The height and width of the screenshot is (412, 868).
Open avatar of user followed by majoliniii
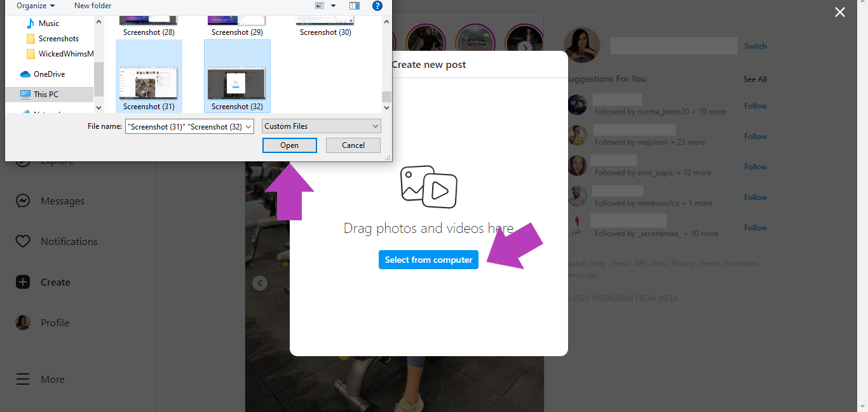tap(577, 136)
